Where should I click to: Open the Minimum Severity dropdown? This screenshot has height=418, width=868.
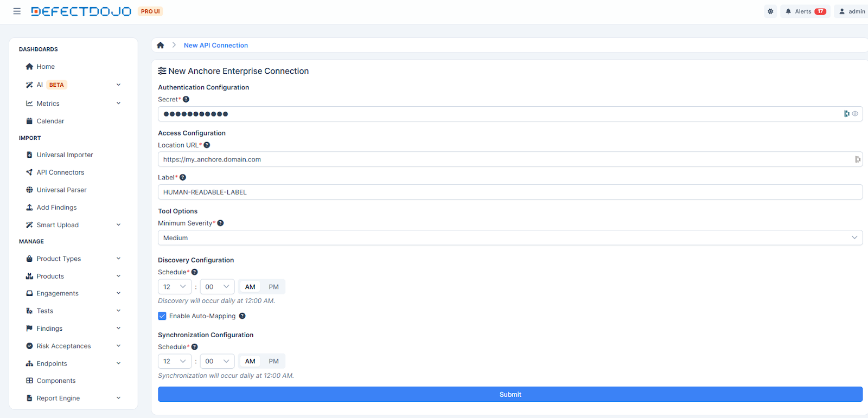(x=510, y=238)
